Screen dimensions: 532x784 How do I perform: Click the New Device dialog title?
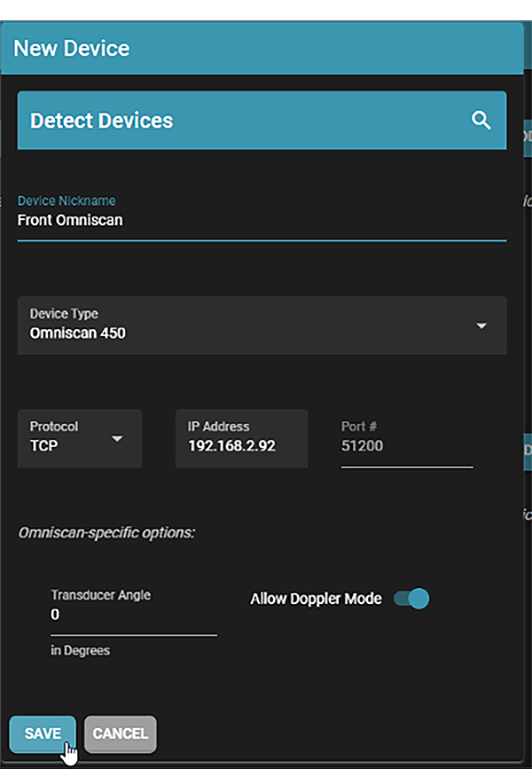point(72,49)
